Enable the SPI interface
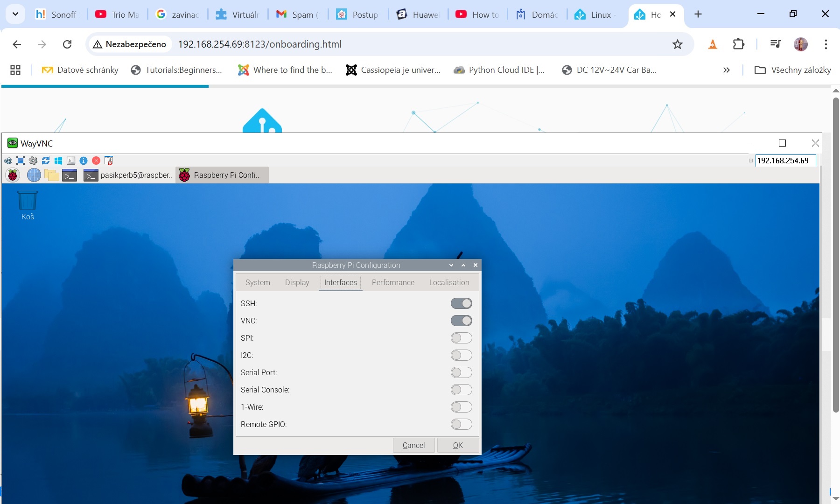 pyautogui.click(x=462, y=338)
